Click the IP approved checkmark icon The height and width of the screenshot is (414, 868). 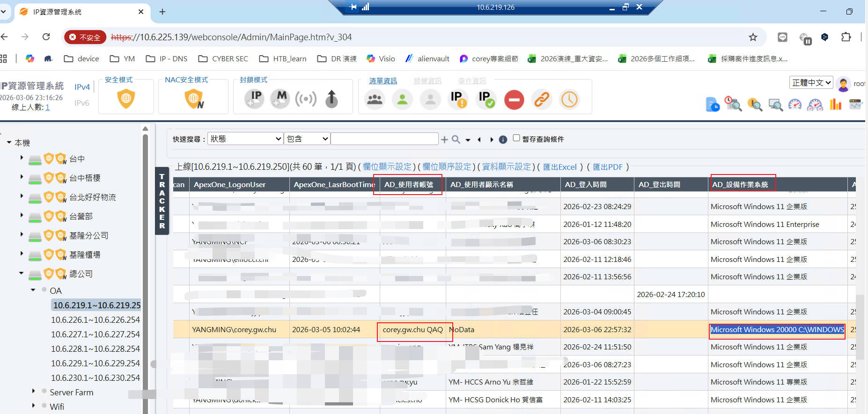tap(486, 99)
